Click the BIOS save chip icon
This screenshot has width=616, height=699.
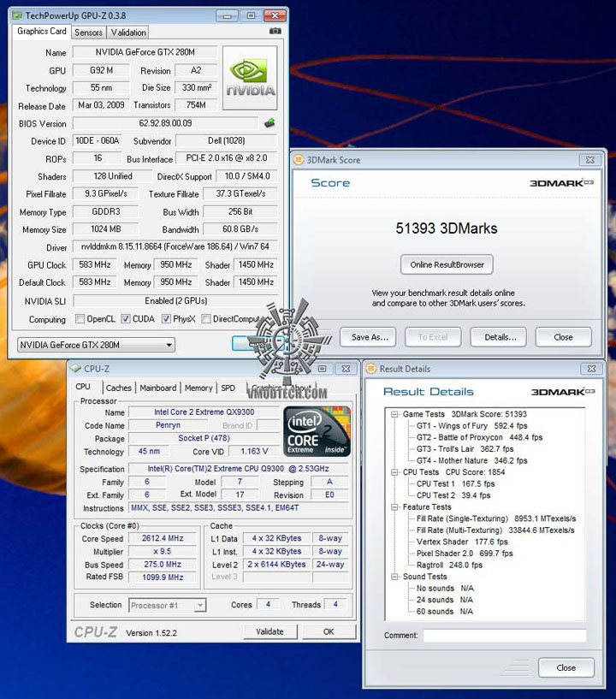(269, 122)
